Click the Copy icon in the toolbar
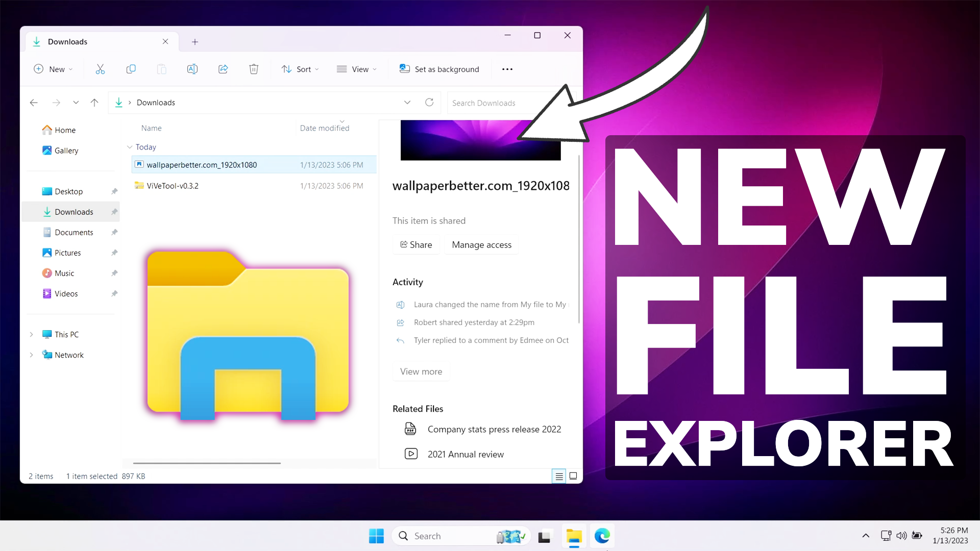The width and height of the screenshot is (980, 551). 131,69
